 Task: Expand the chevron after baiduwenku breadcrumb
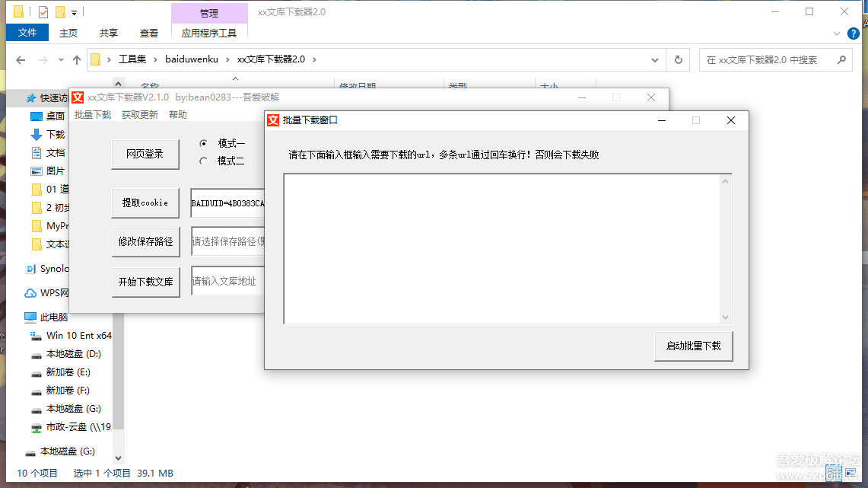(227, 59)
